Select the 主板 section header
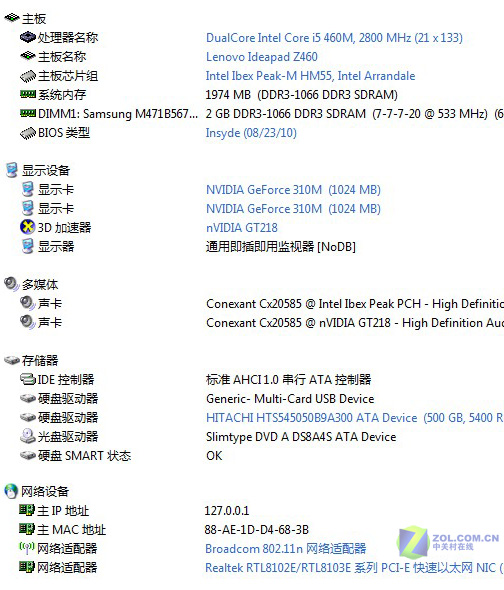This screenshot has height=590, width=504. [x=34, y=18]
